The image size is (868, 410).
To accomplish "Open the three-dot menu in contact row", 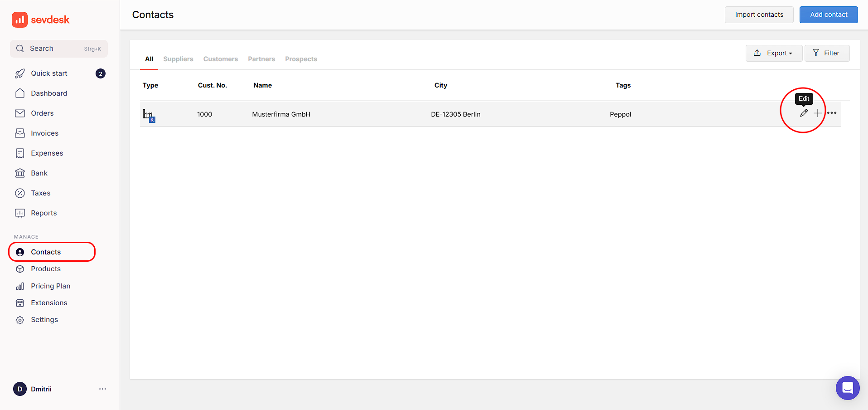I will 832,113.
